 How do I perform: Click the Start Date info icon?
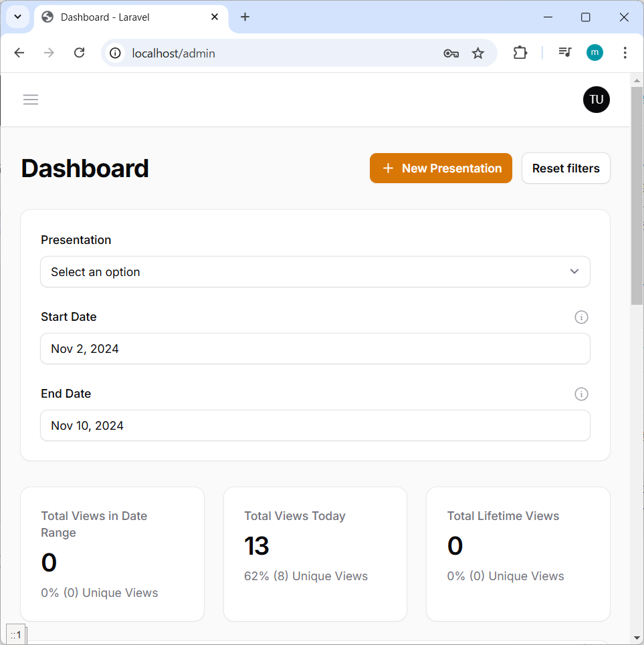pos(581,317)
